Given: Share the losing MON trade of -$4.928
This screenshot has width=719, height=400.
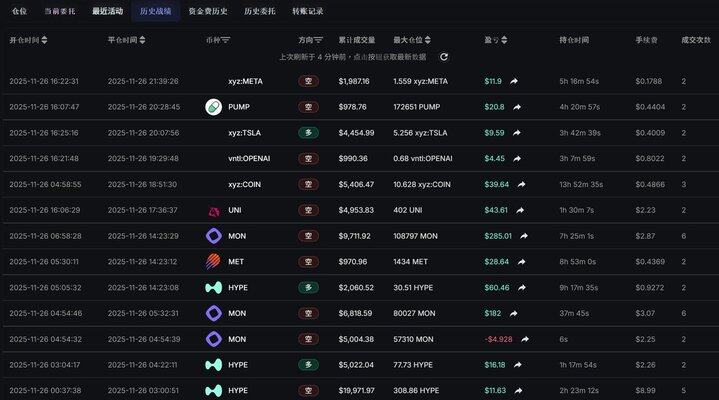Looking at the screenshot, I should coord(524,339).
